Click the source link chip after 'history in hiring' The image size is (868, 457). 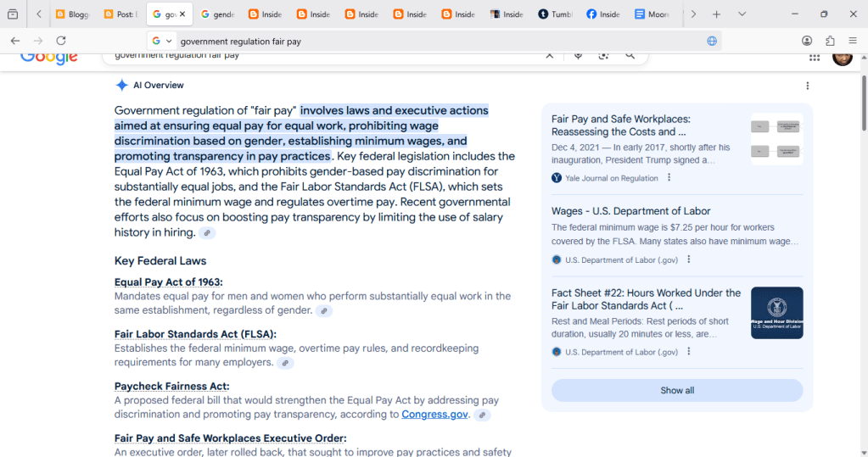pyautogui.click(x=207, y=233)
